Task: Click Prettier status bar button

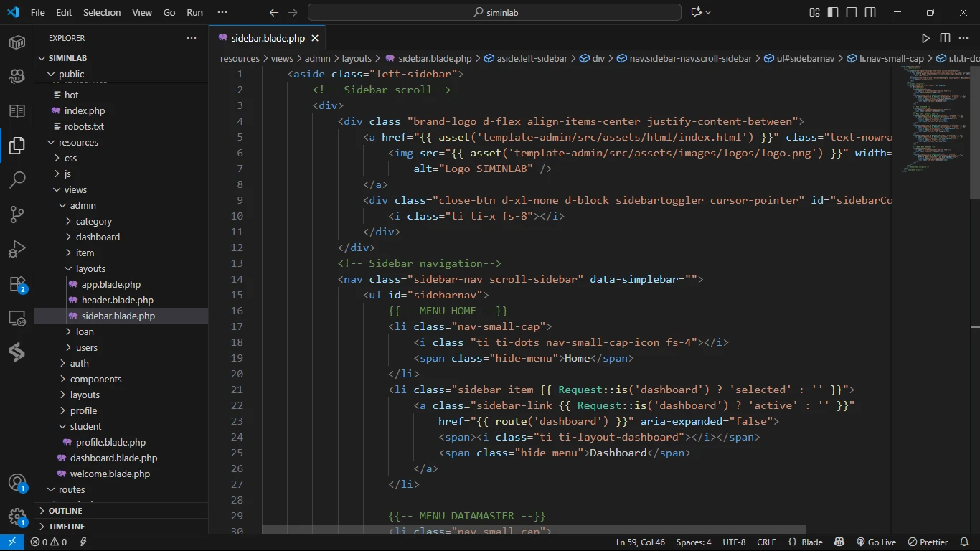Action: (928, 542)
